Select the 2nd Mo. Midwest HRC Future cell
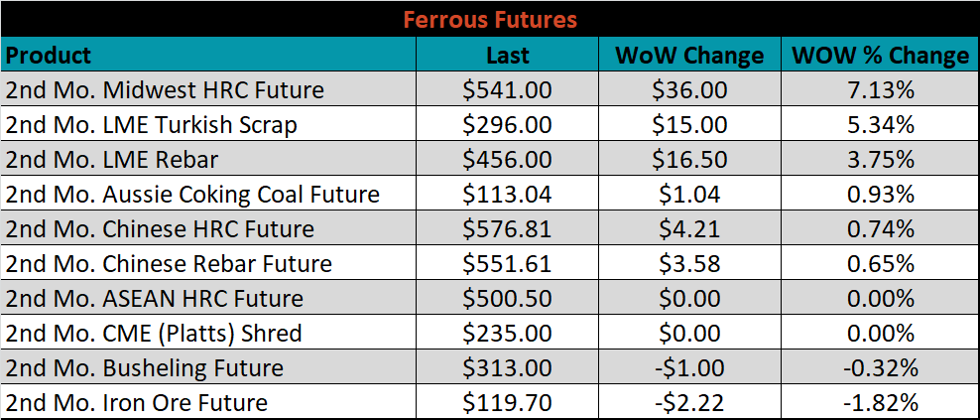Viewport: 980px width, 420px height. pos(208,89)
